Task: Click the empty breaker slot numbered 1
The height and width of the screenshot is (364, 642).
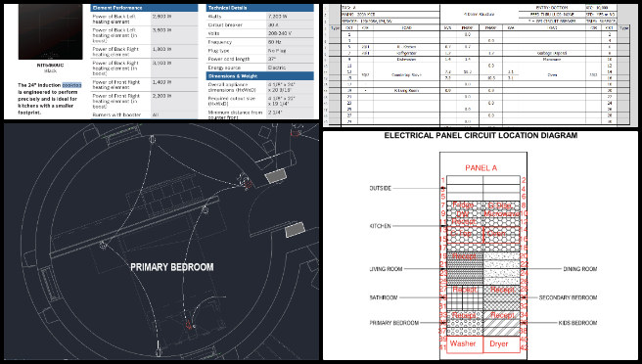Action: tap(465, 180)
